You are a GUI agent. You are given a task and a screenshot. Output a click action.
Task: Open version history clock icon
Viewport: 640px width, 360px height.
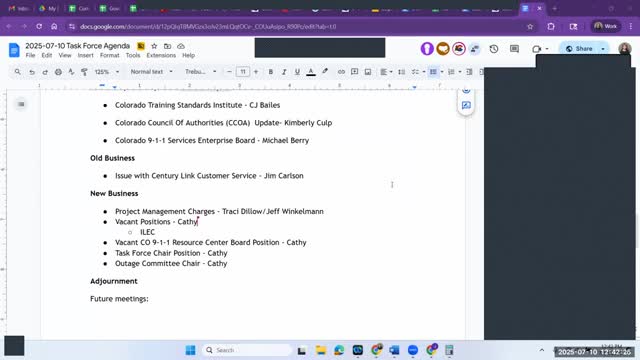click(x=494, y=49)
